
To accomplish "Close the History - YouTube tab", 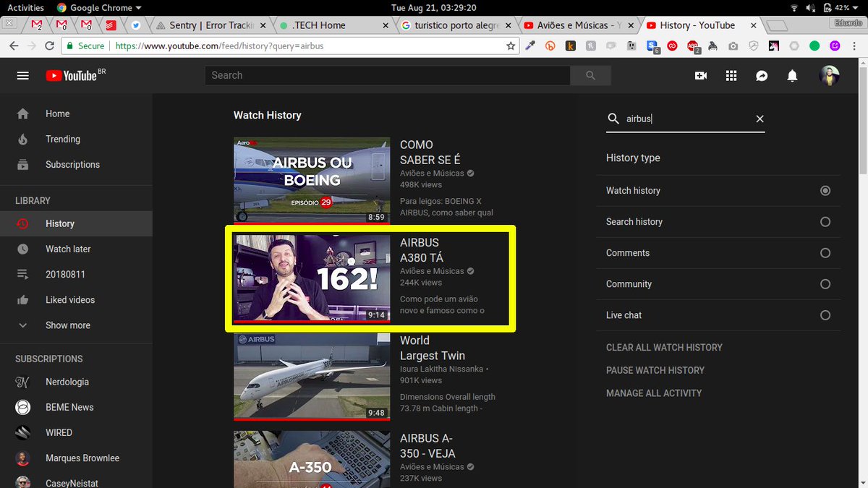I will coord(753,25).
